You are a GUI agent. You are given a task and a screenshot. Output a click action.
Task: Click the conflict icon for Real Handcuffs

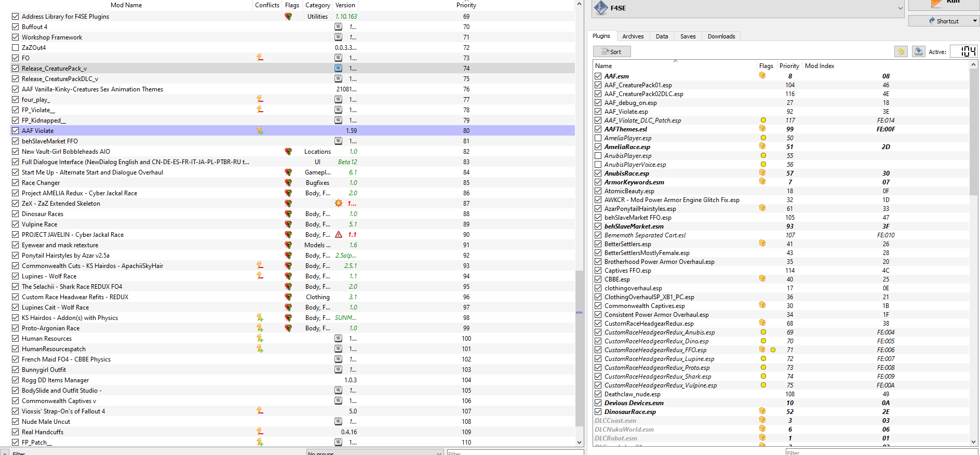tap(260, 432)
